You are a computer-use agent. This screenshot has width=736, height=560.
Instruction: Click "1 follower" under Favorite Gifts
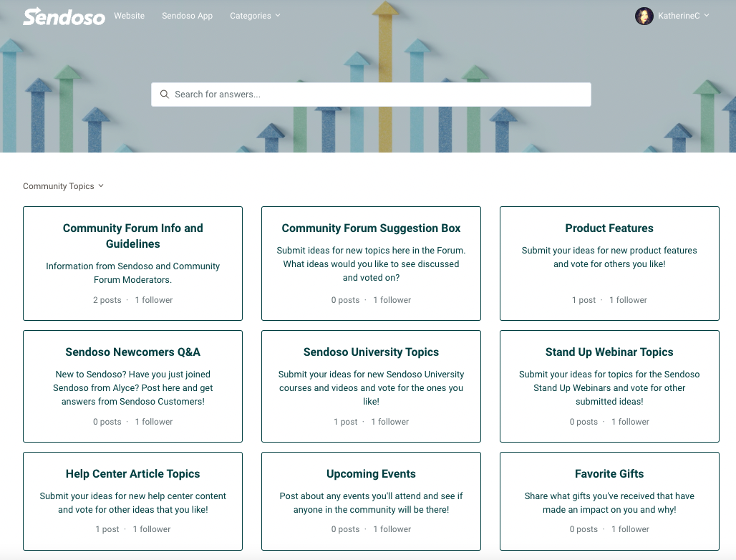coord(630,529)
